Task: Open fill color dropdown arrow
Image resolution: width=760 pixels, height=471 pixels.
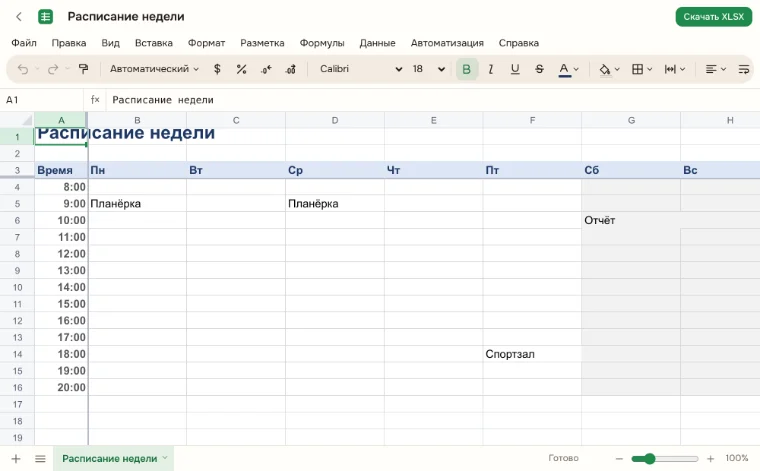Action: (617, 69)
